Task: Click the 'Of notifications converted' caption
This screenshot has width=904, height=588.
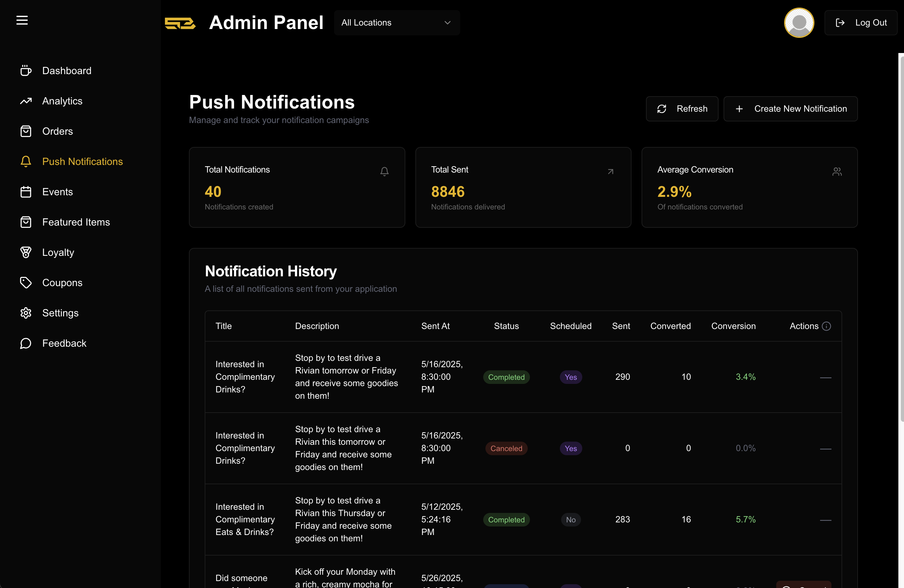Action: pyautogui.click(x=700, y=207)
